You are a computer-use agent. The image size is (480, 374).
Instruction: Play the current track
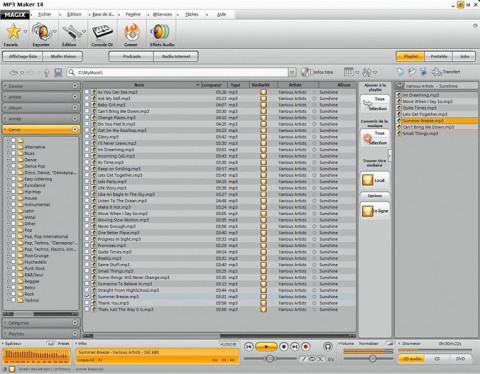[266, 347]
